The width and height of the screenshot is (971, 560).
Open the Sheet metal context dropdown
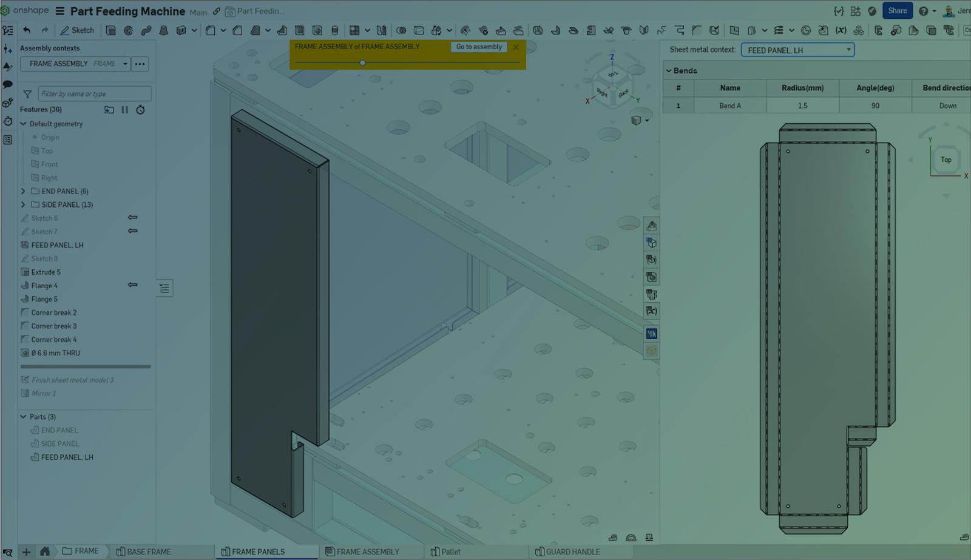pos(797,50)
